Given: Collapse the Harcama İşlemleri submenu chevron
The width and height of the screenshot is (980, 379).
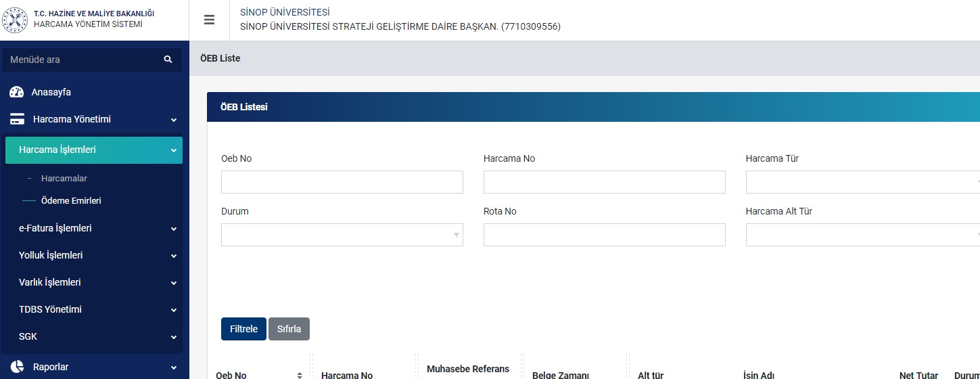Looking at the screenshot, I should pos(174,150).
